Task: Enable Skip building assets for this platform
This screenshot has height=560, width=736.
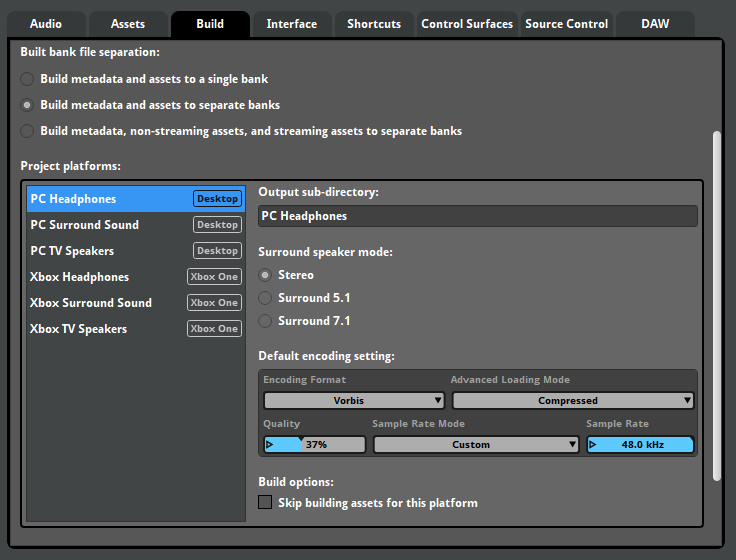Action: pyautogui.click(x=265, y=503)
